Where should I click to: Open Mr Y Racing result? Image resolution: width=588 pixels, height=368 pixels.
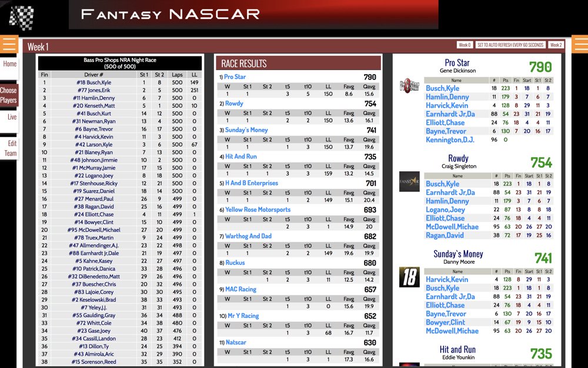[243, 316]
